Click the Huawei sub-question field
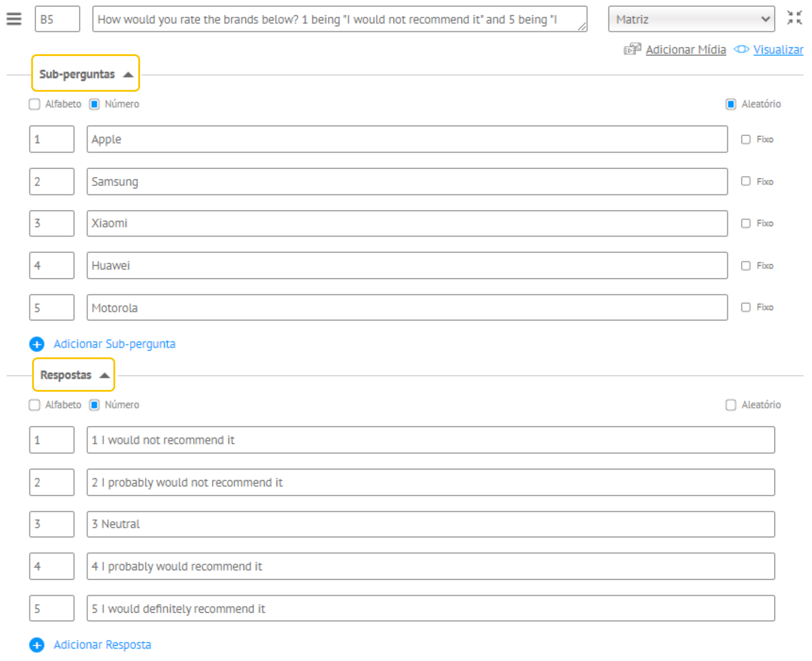812x661 pixels. point(407,265)
